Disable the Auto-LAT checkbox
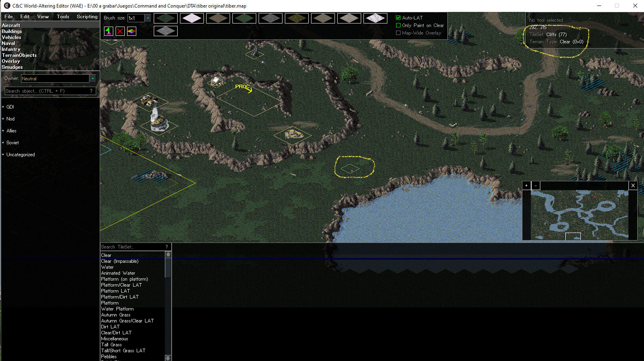Image resolution: width=644 pixels, height=361 pixels. 398,18
